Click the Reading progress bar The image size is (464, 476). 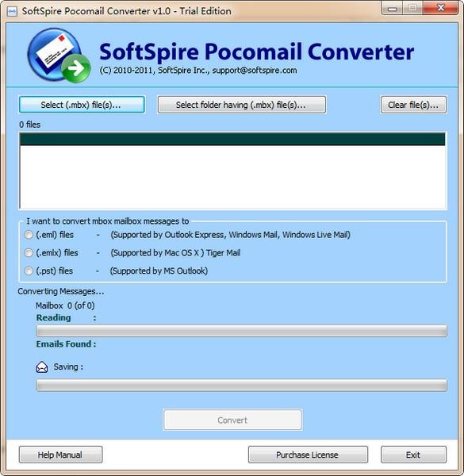click(x=242, y=331)
